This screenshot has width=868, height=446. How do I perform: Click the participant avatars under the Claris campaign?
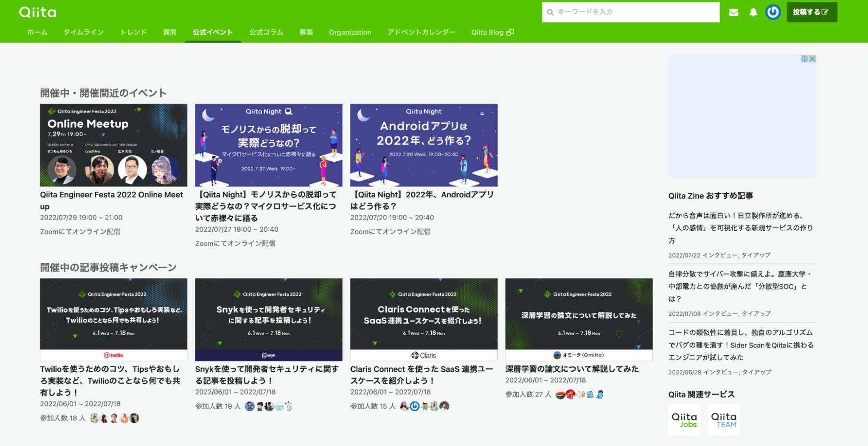coord(425,406)
